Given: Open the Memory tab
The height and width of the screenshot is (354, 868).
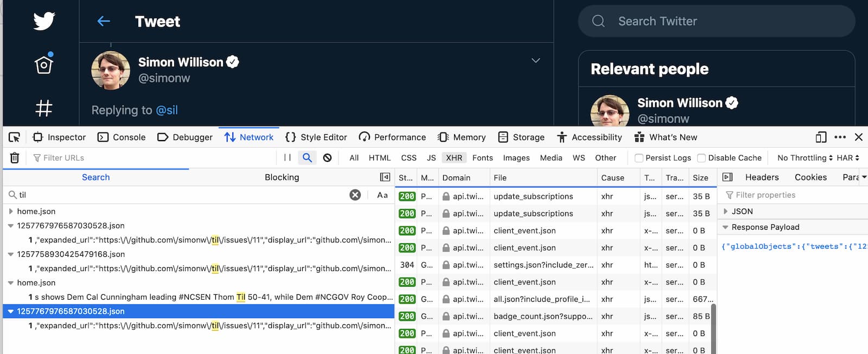Looking at the screenshot, I should 462,137.
